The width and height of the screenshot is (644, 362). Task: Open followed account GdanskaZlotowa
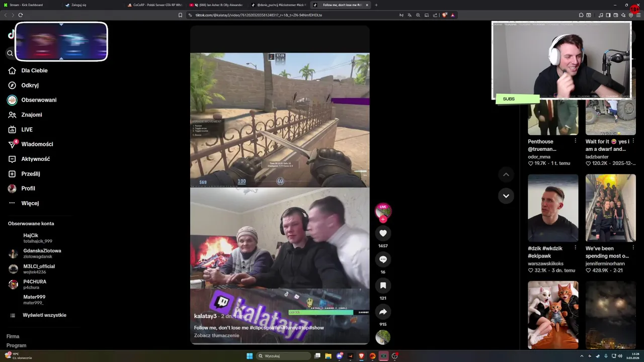[35, 253]
